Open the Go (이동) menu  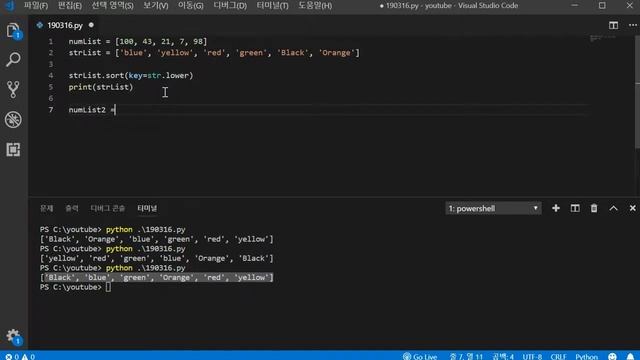tap(191, 6)
